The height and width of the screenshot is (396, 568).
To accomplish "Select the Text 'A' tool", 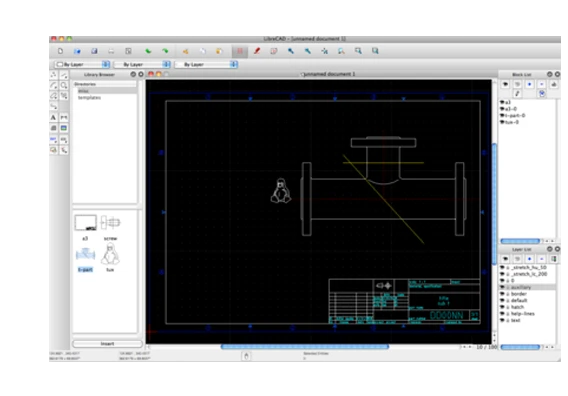I will 54,117.
